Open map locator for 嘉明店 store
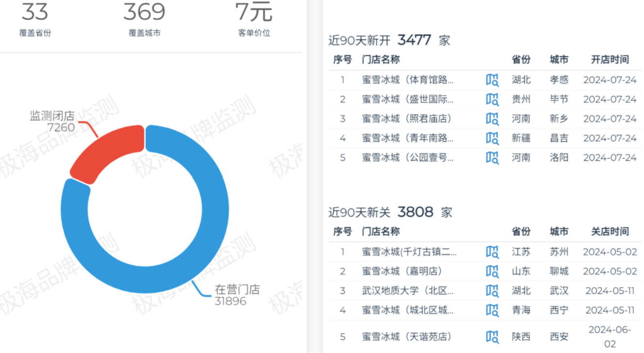Image resolution: width=644 pixels, height=353 pixels. [x=492, y=272]
